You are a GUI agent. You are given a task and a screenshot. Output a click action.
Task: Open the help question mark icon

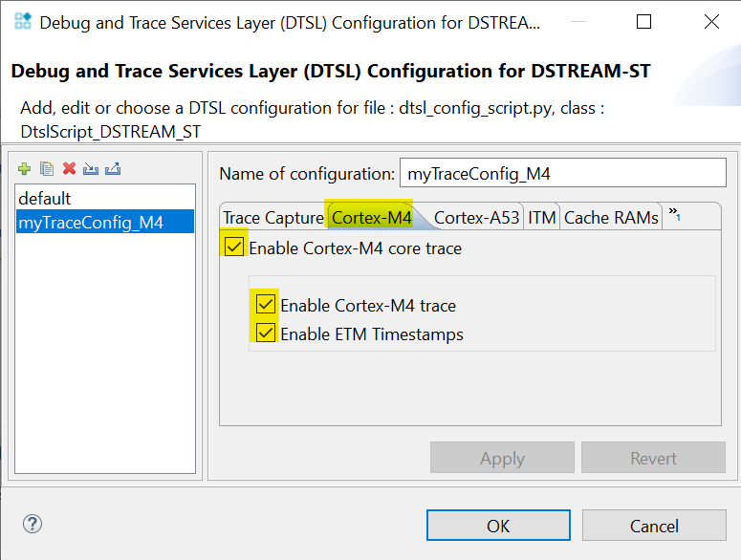pyautogui.click(x=33, y=524)
